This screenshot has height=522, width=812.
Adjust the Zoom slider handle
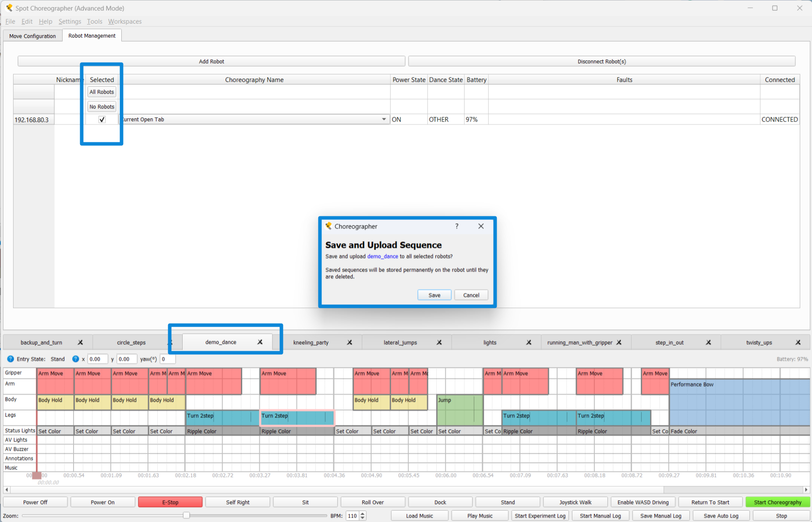coord(187,515)
